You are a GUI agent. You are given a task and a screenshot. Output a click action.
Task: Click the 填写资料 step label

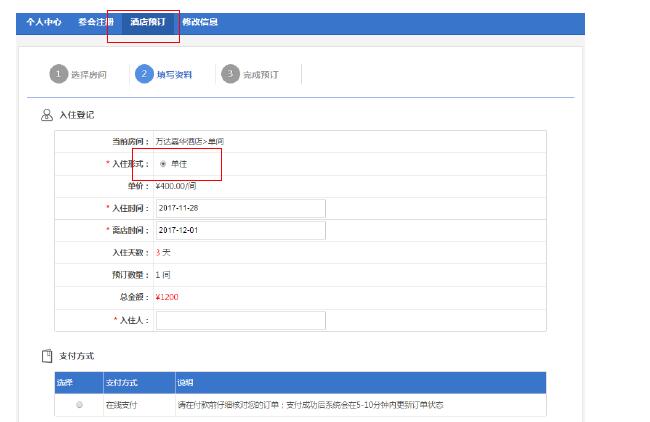pyautogui.click(x=175, y=75)
